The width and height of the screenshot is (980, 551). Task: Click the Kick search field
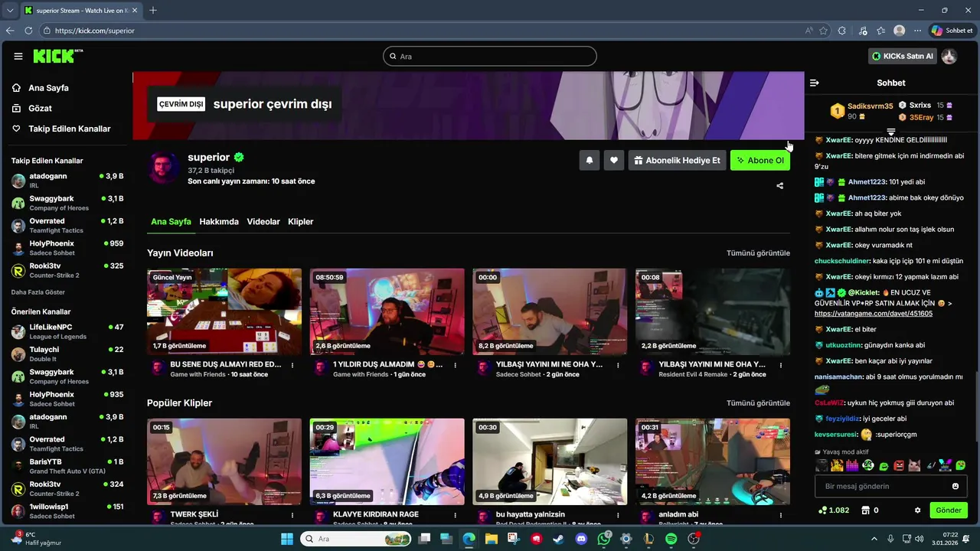click(490, 56)
